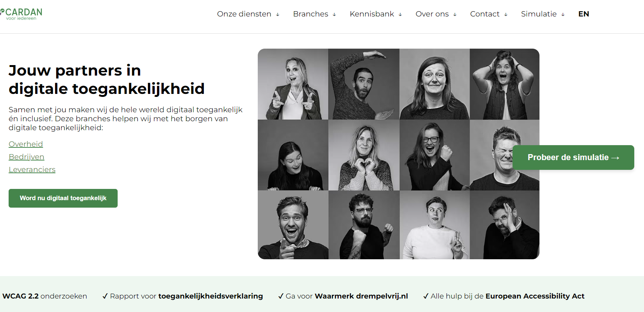Click photo of laughing man pointing forward
This screenshot has width=644, height=312.
(293, 225)
